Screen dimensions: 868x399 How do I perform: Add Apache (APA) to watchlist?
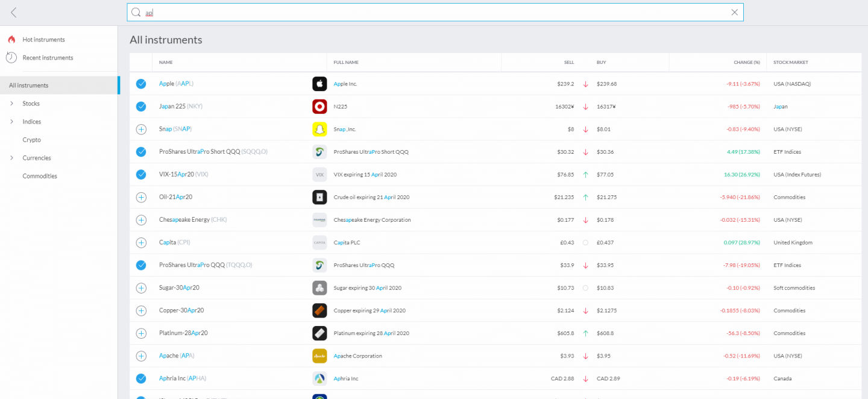click(x=141, y=356)
